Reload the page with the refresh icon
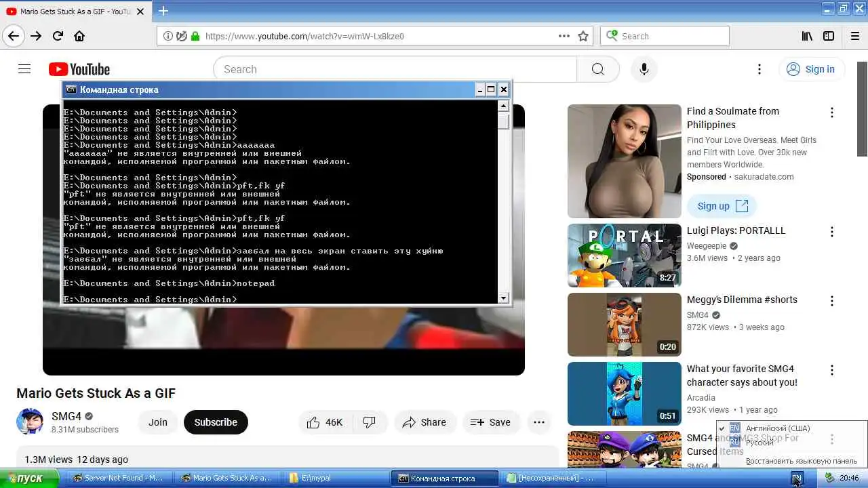The width and height of the screenshot is (868, 488). 58,36
